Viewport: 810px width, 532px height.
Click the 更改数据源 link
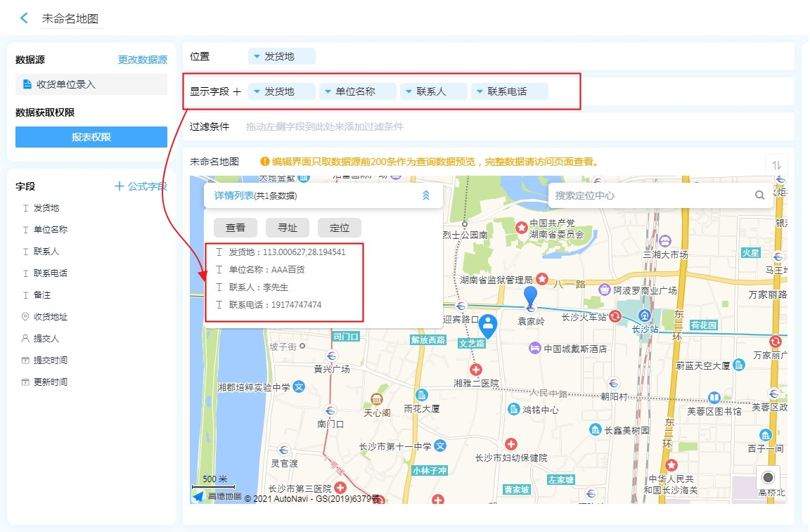(x=142, y=60)
